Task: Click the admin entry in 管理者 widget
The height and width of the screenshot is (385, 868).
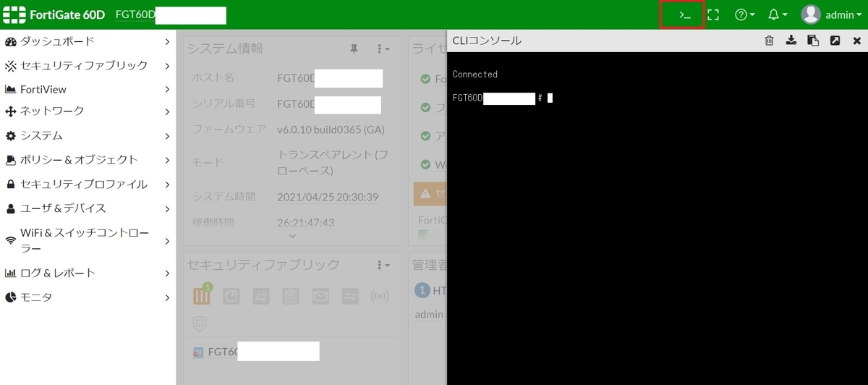Action: tap(429, 315)
